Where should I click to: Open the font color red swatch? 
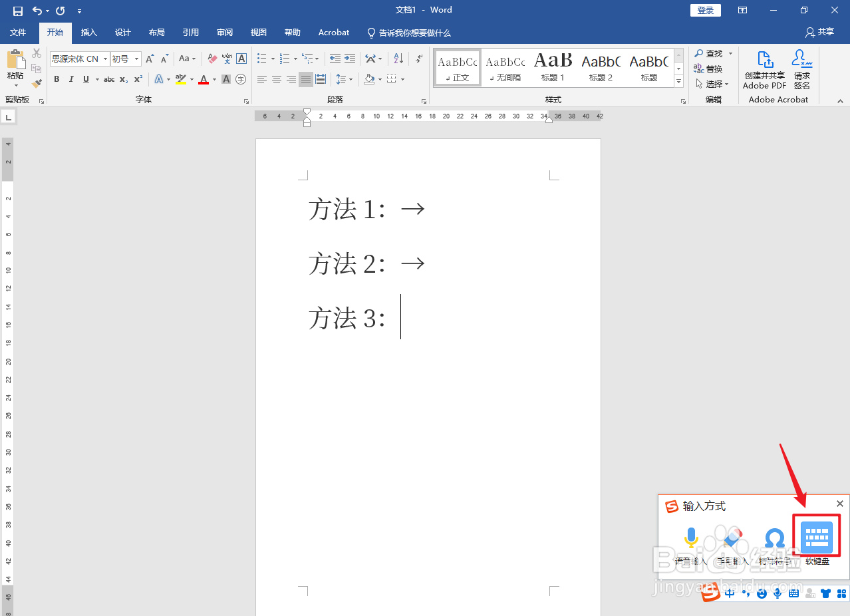click(204, 79)
